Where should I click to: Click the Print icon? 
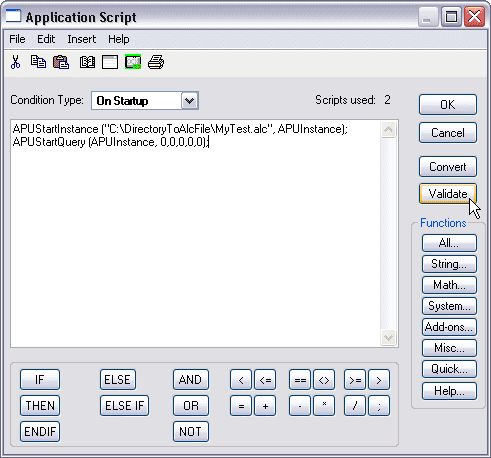156,62
